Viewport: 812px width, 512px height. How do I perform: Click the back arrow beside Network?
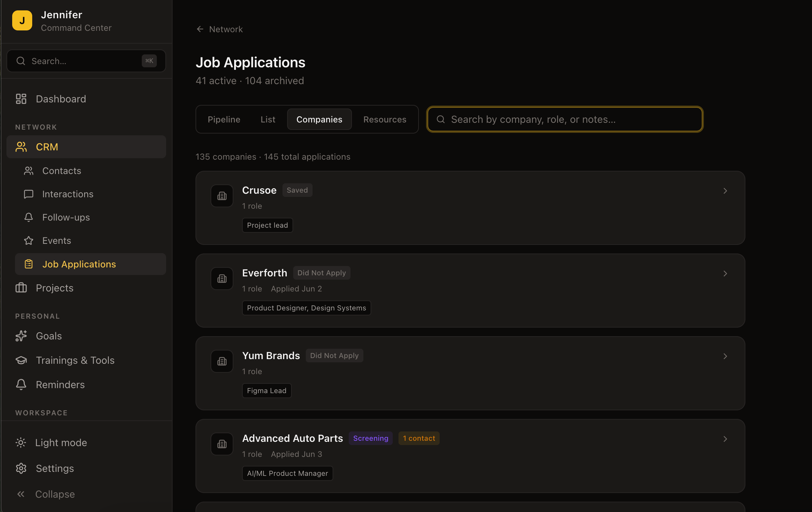point(200,29)
